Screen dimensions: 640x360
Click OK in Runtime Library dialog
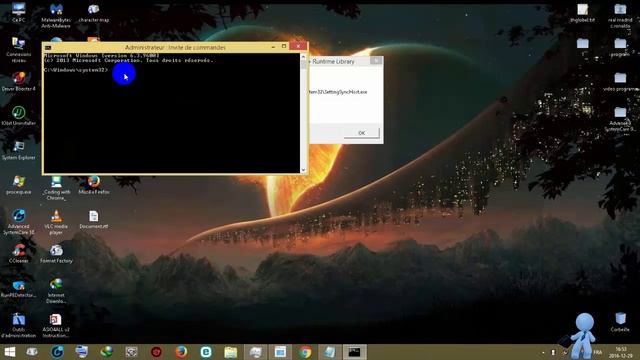361,133
